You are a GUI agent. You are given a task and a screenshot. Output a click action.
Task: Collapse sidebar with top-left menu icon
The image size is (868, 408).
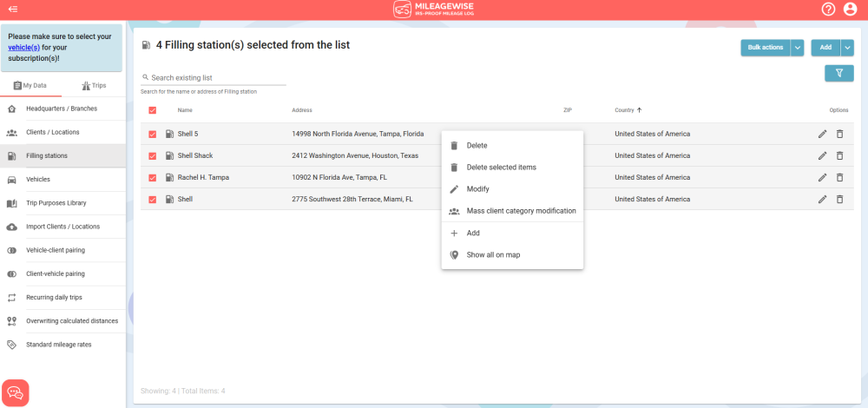13,10
